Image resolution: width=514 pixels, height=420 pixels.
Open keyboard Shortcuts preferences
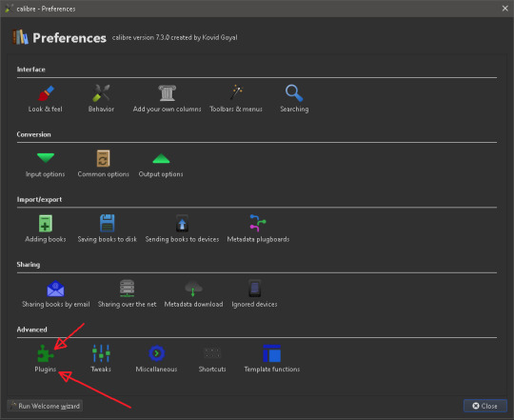(x=212, y=359)
